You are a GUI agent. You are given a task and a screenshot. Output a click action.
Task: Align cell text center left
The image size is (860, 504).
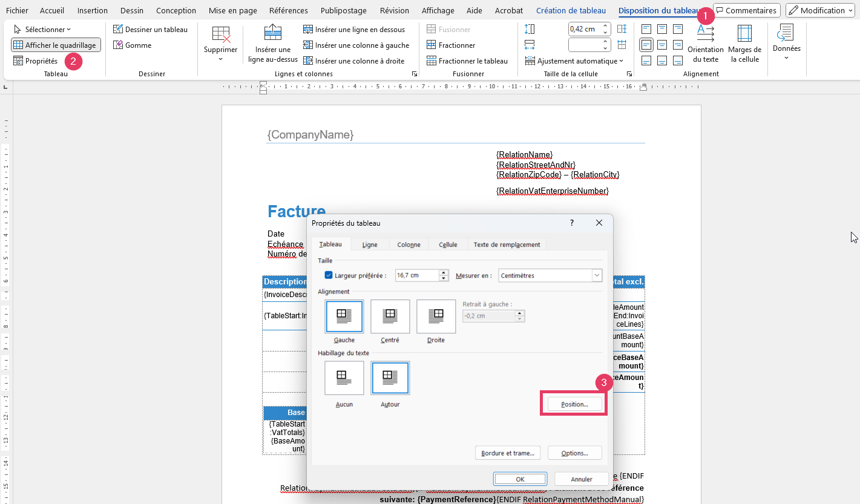coord(646,45)
